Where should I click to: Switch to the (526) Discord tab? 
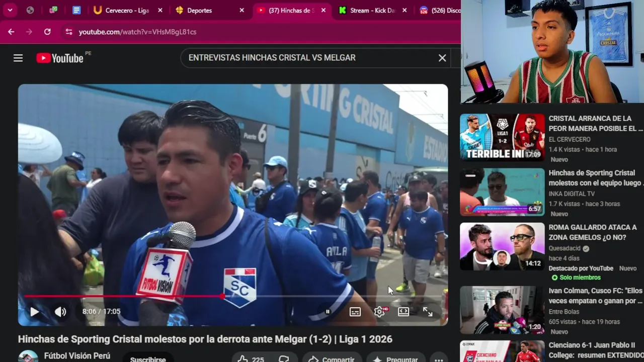439,10
